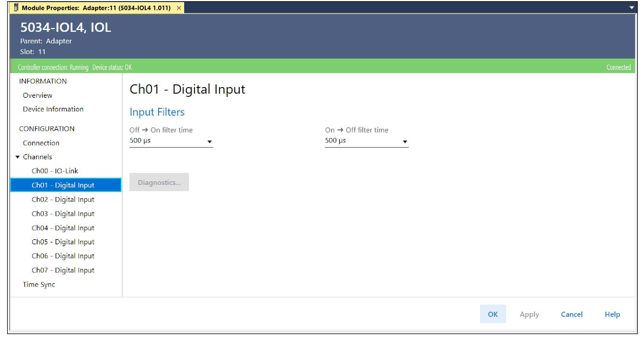Click the Off → On filter time label
The height and width of the screenshot is (340, 644).
[x=161, y=130]
